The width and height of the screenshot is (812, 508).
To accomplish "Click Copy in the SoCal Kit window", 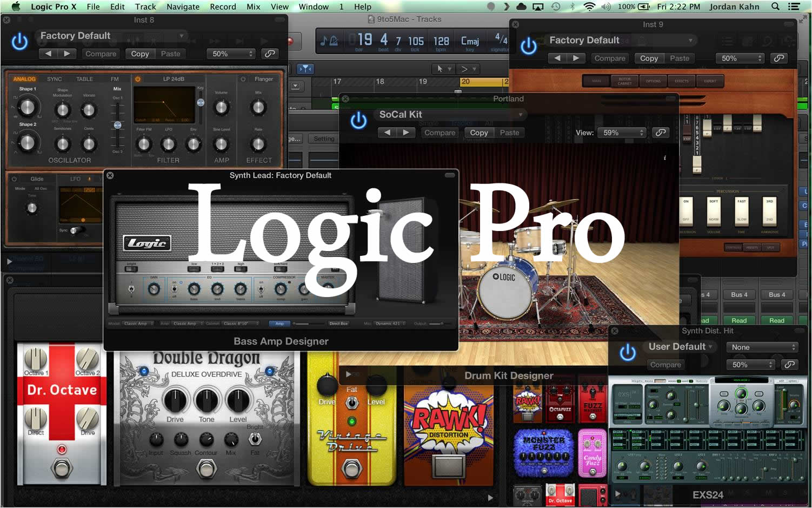I will (x=479, y=133).
